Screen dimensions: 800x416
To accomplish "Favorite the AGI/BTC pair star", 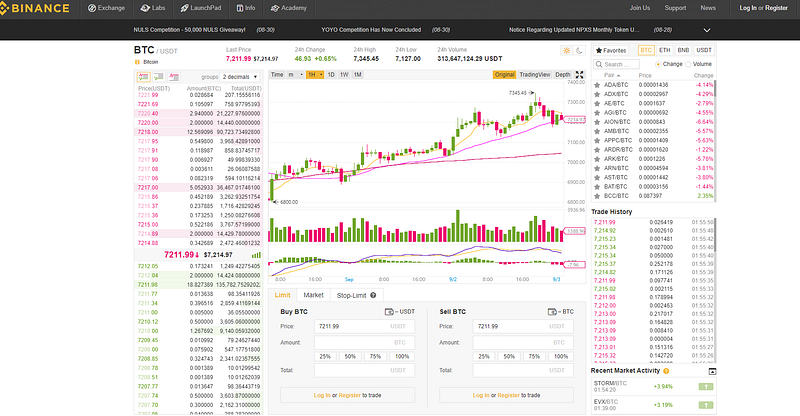I will [597, 113].
